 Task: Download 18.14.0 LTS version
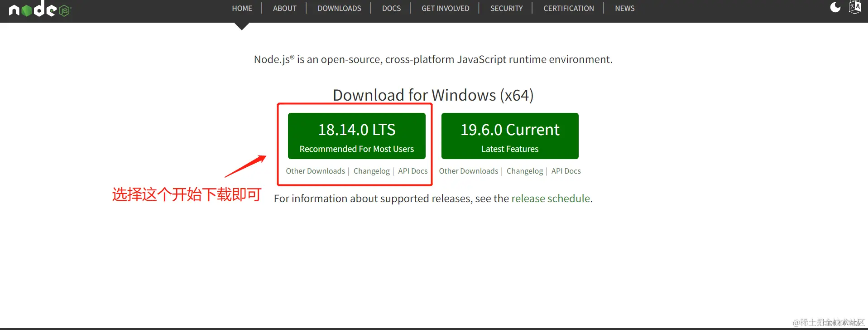(x=357, y=136)
